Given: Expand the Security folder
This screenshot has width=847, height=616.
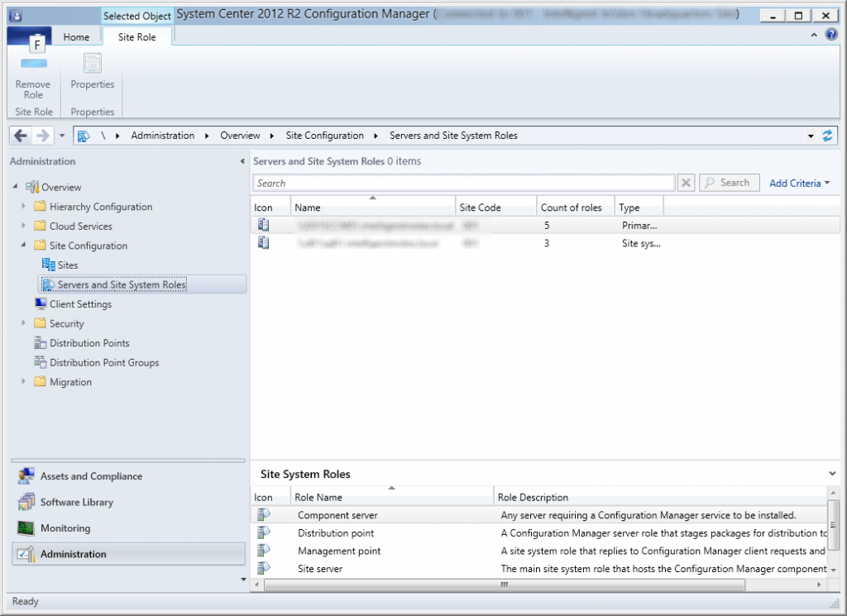Looking at the screenshot, I should [x=24, y=323].
